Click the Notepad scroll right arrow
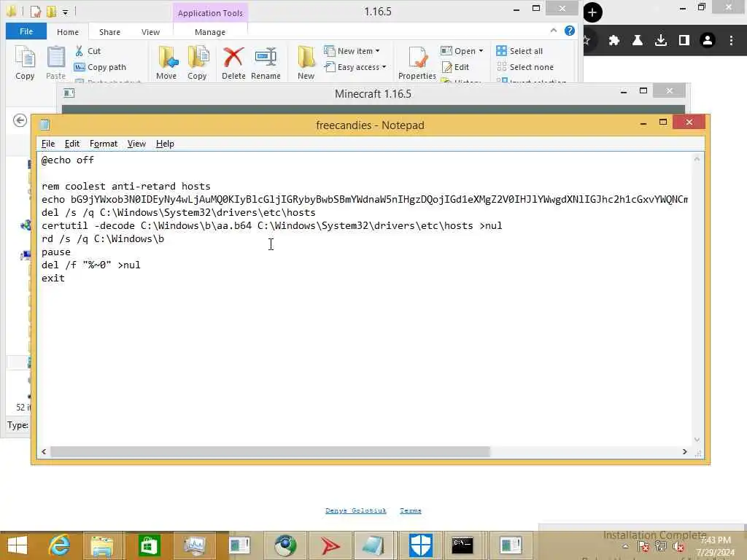 tap(684, 451)
